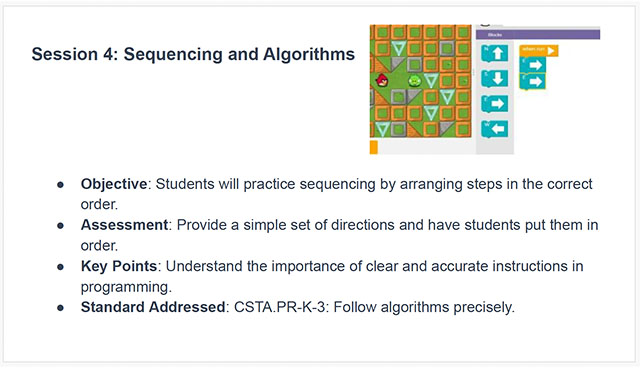The height and width of the screenshot is (368, 640).
Task: Click the 'CSTA.PR-K-3' standard text
Action: [279, 307]
